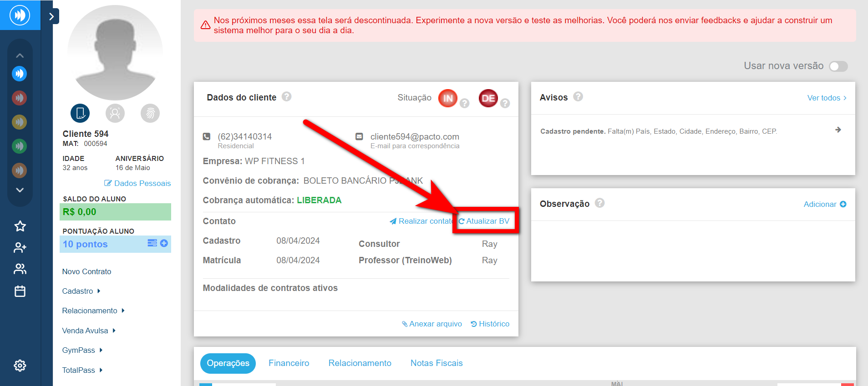Image resolution: width=868 pixels, height=386 pixels.
Task: Expand the sidebar with chevron arrow
Action: (x=51, y=17)
